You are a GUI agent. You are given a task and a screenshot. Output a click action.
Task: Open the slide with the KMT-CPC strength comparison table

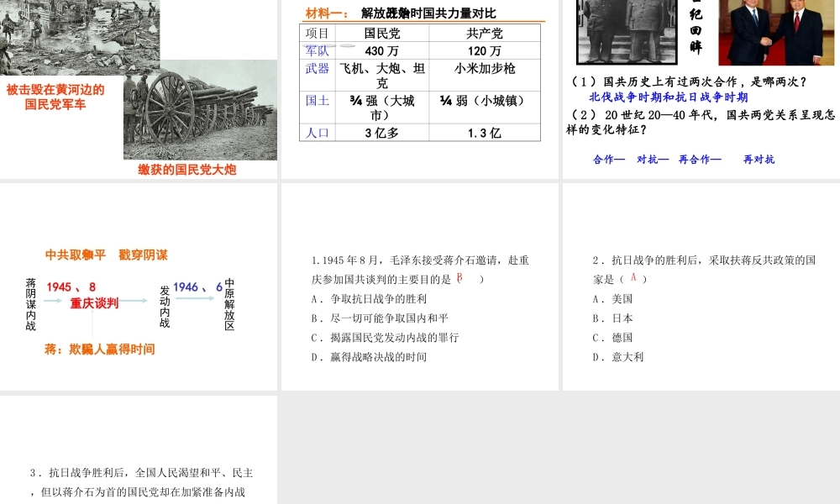tap(420, 89)
